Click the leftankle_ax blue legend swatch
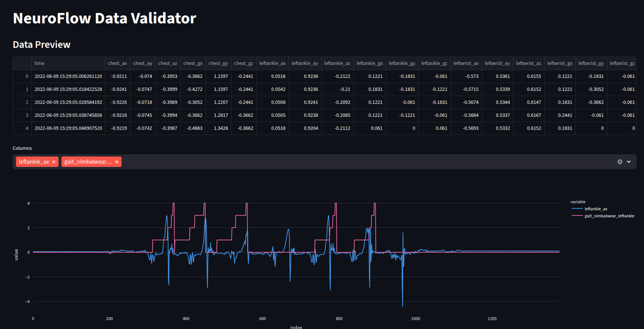Image resolution: width=644 pixels, height=329 pixels. tap(577, 209)
